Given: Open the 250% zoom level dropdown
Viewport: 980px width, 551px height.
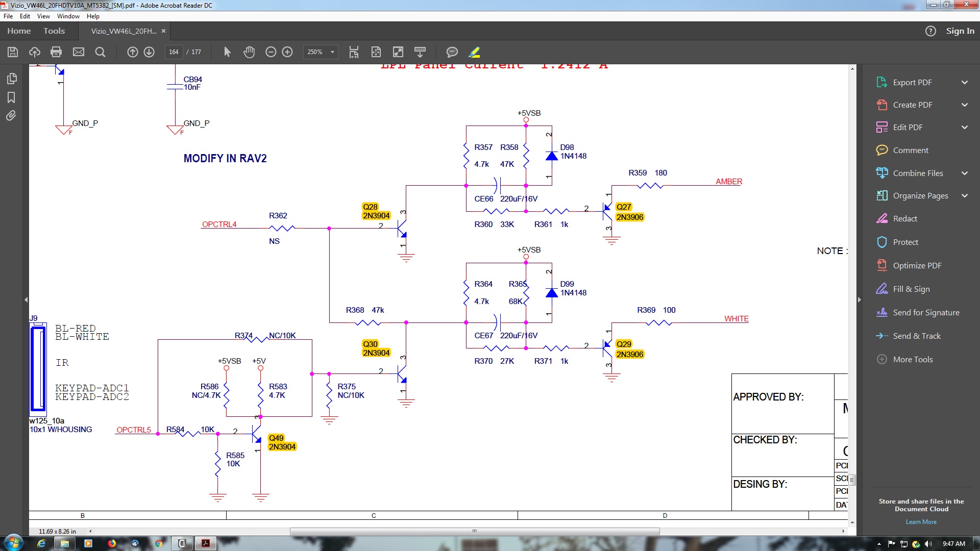Looking at the screenshot, I should [332, 52].
